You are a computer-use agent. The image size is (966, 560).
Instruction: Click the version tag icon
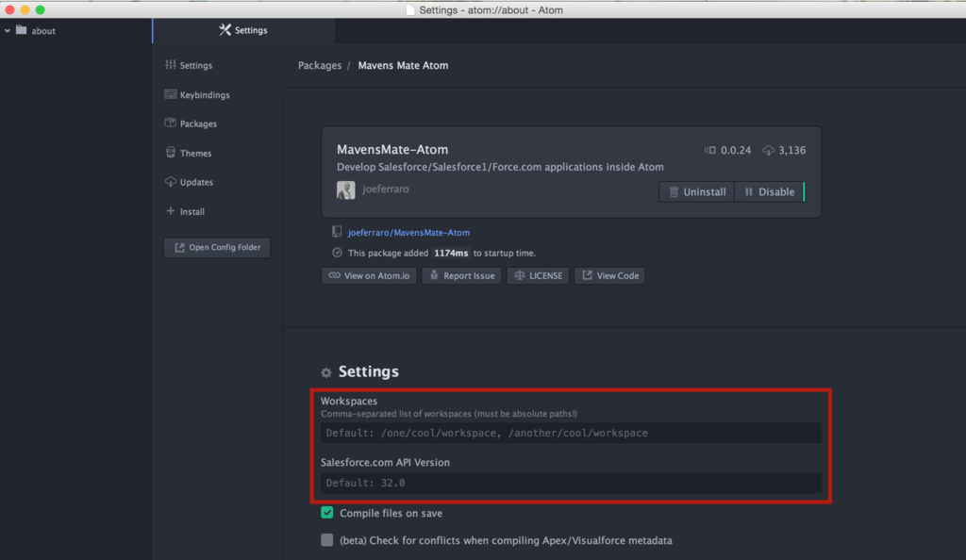pyautogui.click(x=710, y=150)
